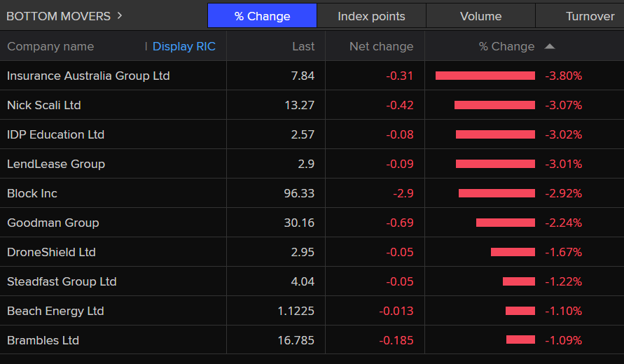Click the -1.67% percentage value
Image resolution: width=624 pixels, height=364 pixels.
tap(564, 252)
